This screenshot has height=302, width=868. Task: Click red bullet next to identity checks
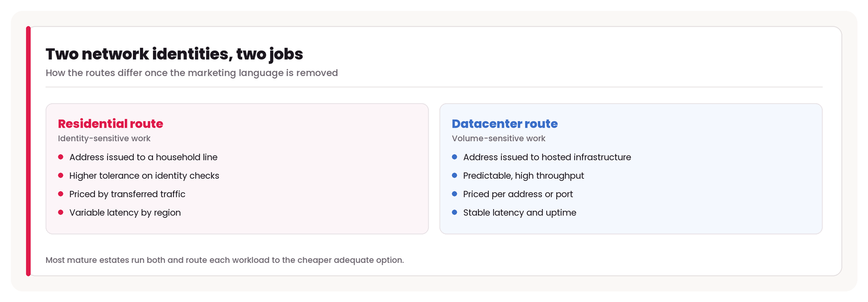[x=61, y=175]
